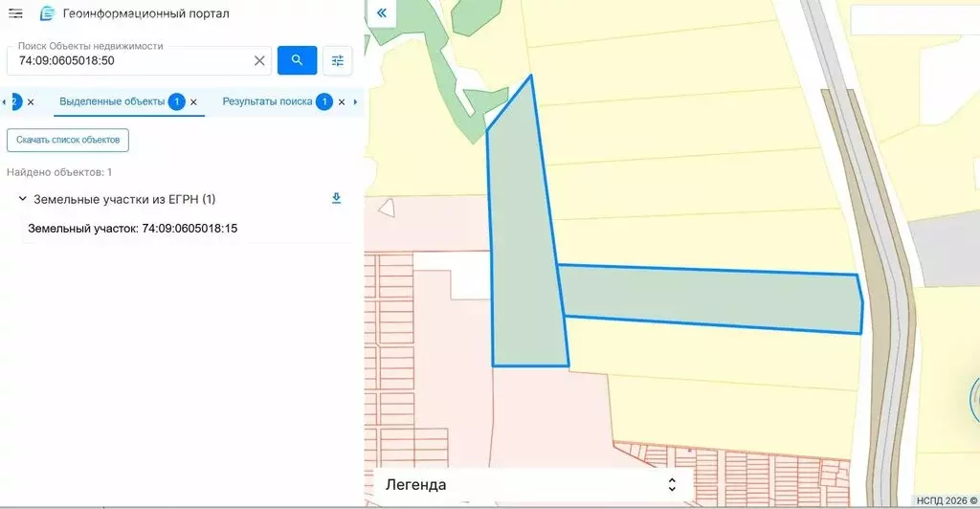Image resolution: width=980 pixels, height=509 pixels.
Task: Close the Результаты поиска tab
Action: pos(342,101)
